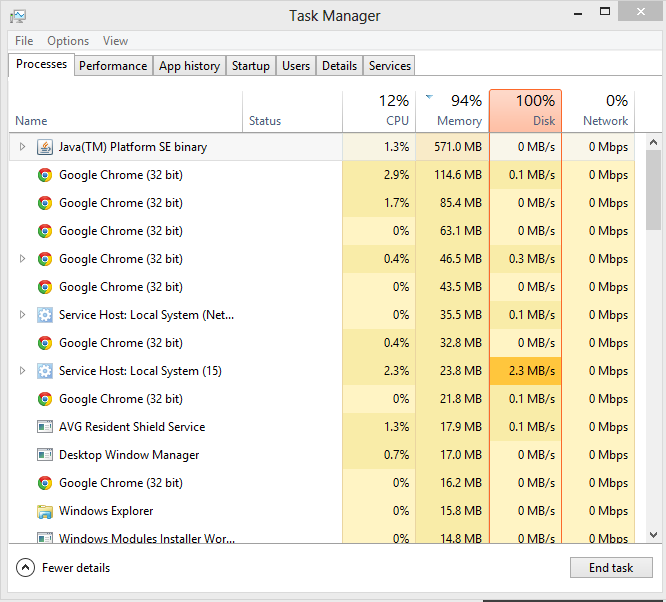Click the 2.9% CPU value cell

[x=379, y=175]
